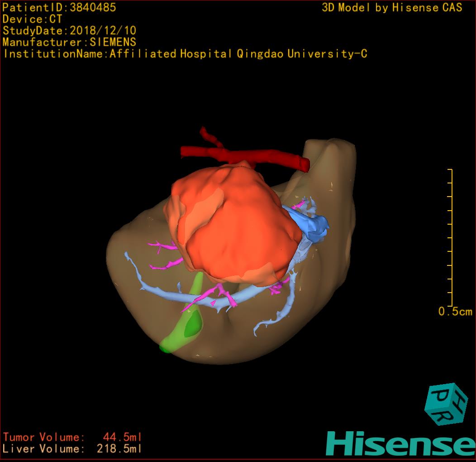Click the orientation cube in the corner

click(x=446, y=404)
